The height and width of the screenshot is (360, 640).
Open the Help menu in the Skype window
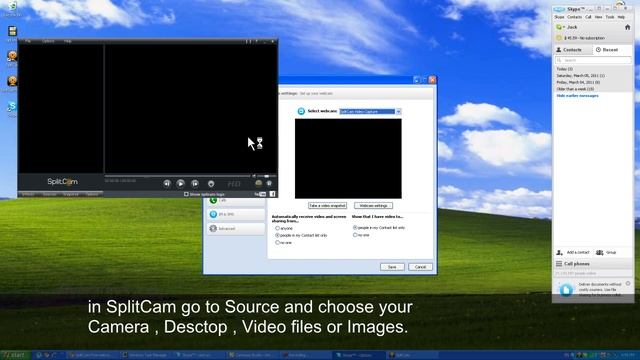point(621,17)
